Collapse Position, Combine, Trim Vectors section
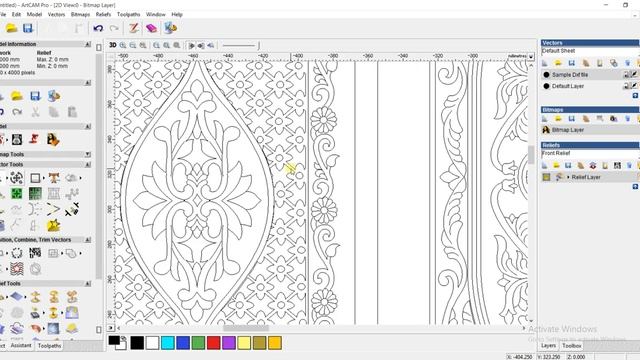The height and width of the screenshot is (360, 640). pos(88,240)
